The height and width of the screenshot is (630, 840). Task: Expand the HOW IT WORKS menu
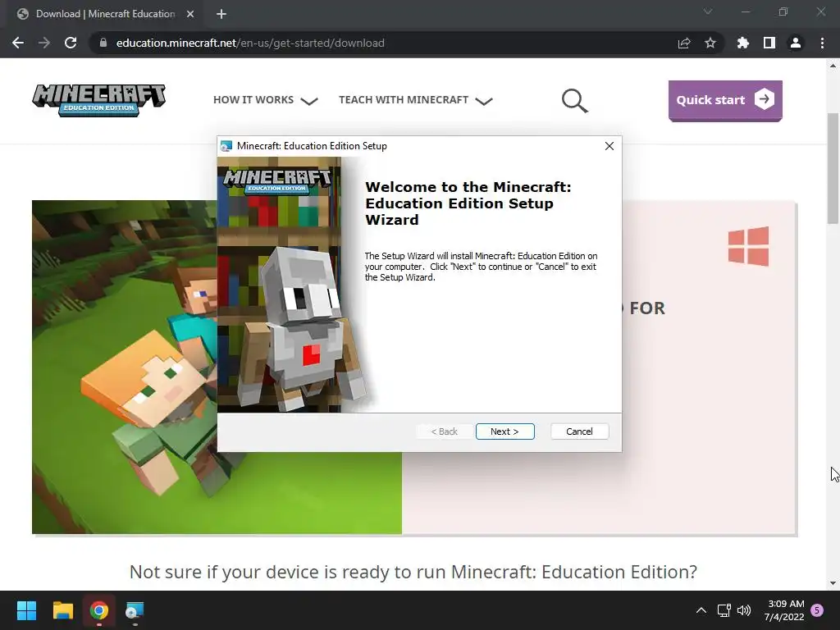pyautogui.click(x=266, y=100)
